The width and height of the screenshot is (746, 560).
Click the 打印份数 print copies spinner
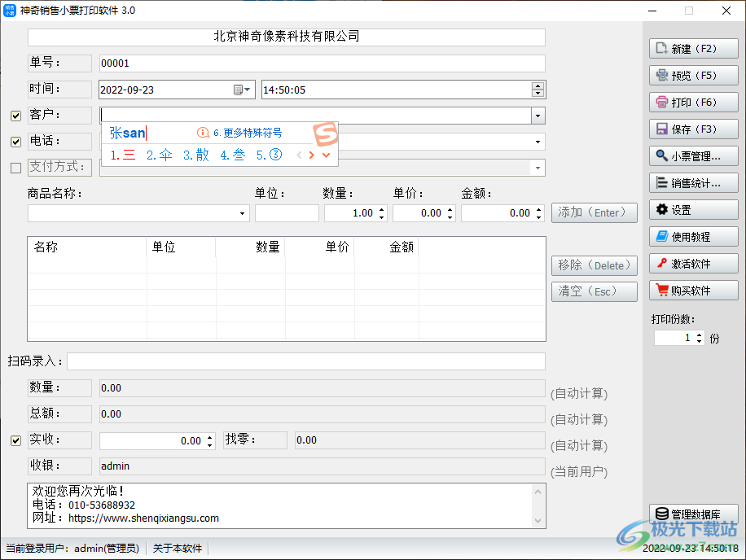(699, 338)
